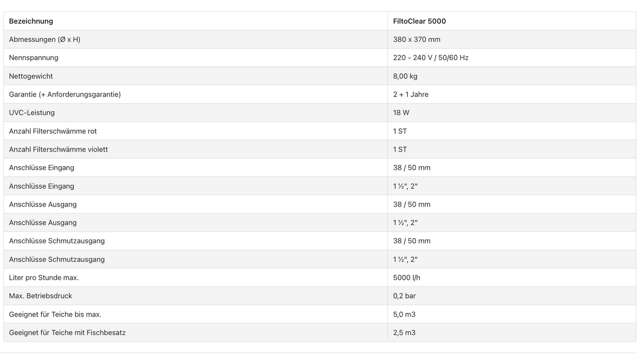Select the "FiltoClear 5000" column header
Viewport: 644px width, 359px height.
419,21
